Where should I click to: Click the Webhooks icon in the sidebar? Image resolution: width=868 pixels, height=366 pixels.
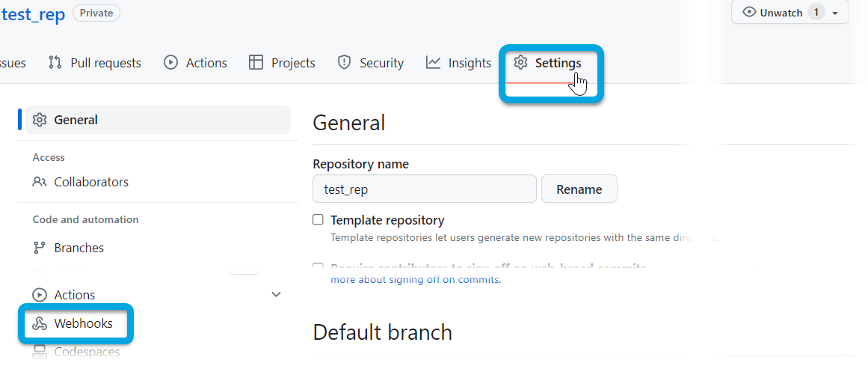click(x=40, y=323)
